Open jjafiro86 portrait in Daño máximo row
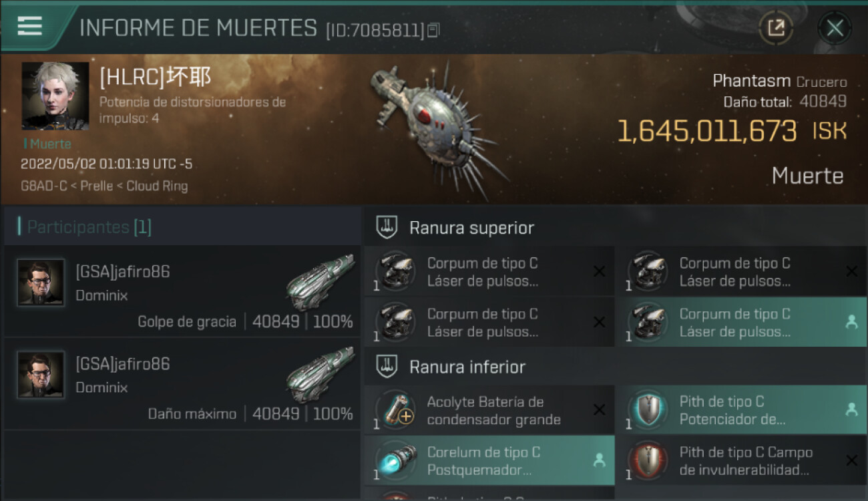This screenshot has width=868, height=501. (41, 375)
